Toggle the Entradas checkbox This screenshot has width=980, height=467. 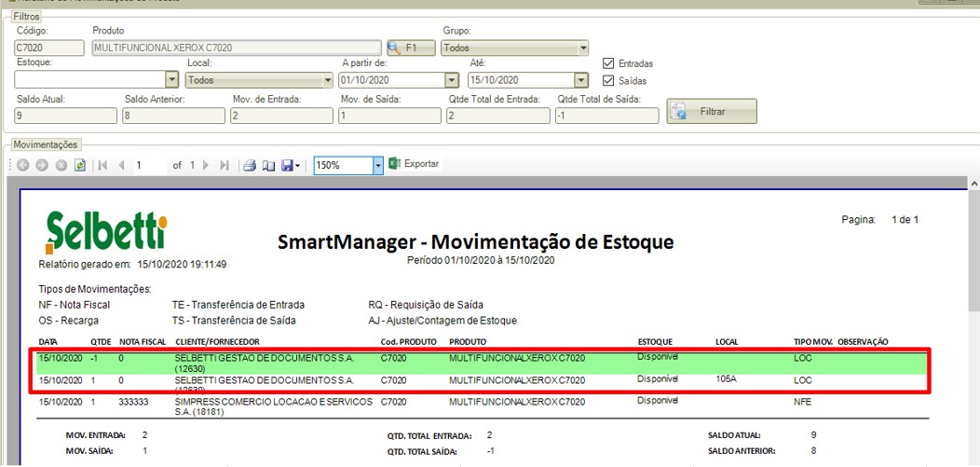point(607,63)
